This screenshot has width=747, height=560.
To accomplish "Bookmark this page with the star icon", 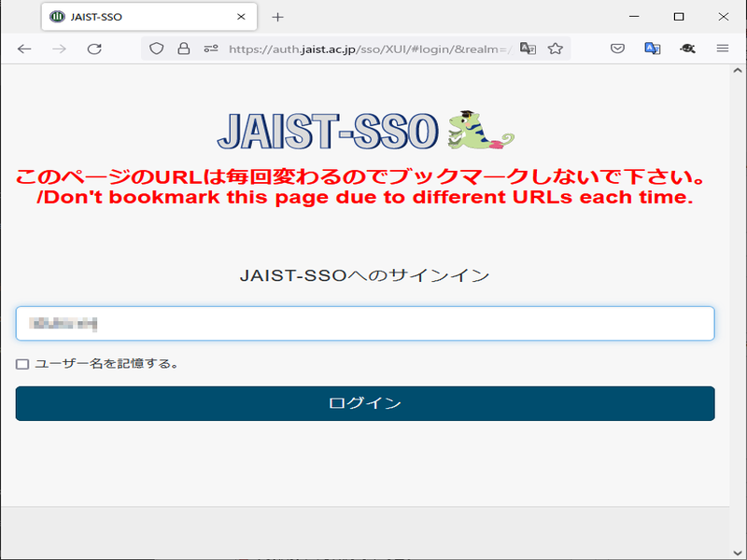I will (555, 49).
